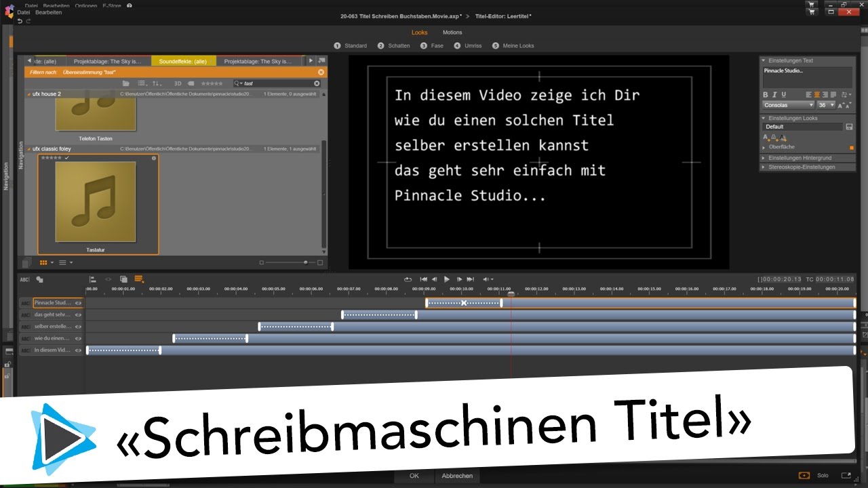Screen dimensions: 868x488
Task: Decrease the font size
Action: coord(848,105)
